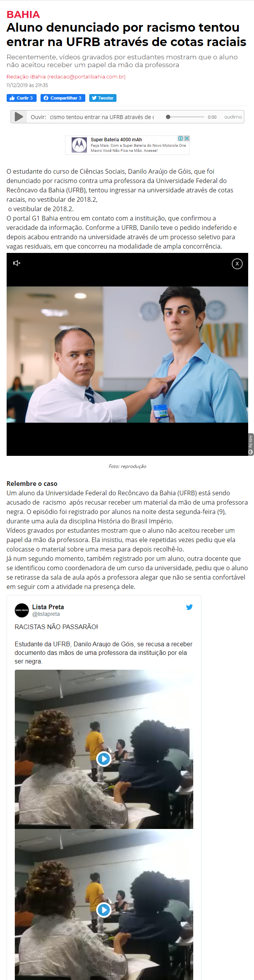
Task: Click the Motorola logo in ad
Action: (x=79, y=145)
